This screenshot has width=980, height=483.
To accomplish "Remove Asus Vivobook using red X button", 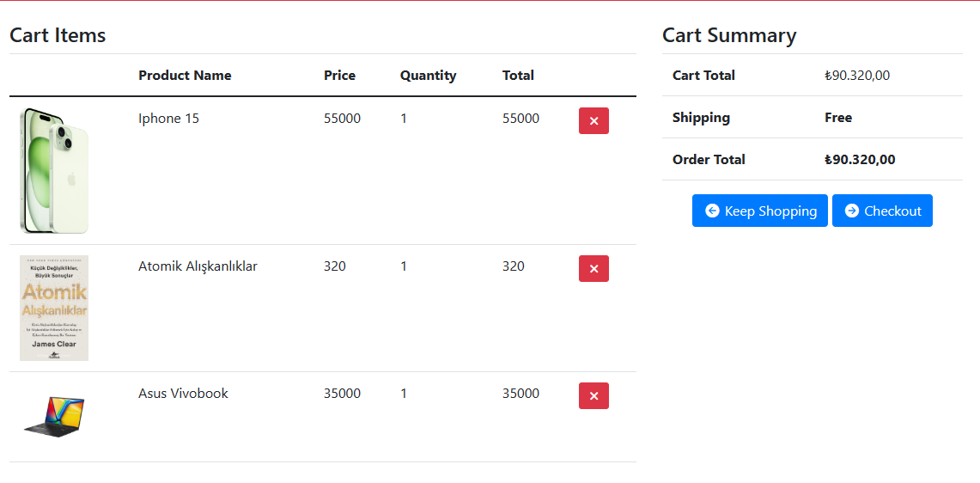I will (593, 396).
